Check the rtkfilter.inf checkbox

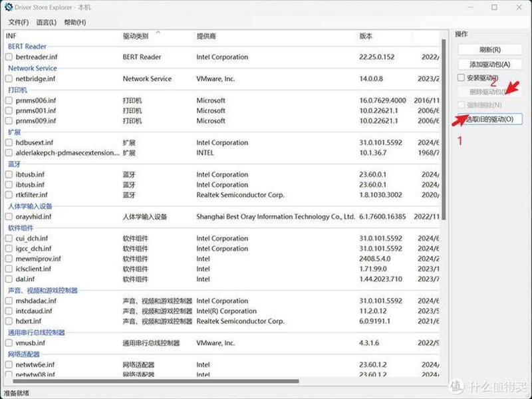[x=9, y=195]
